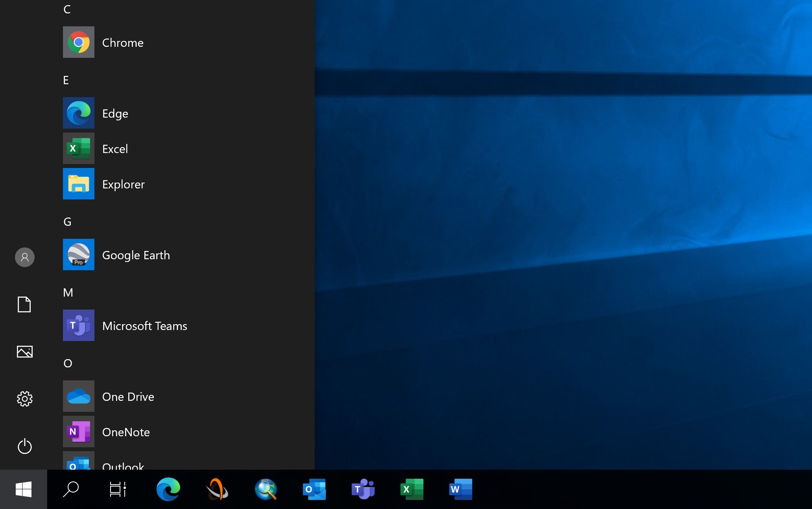Image resolution: width=812 pixels, height=509 pixels.
Task: Open Microsoft Teams from the Start menu
Action: tap(144, 326)
